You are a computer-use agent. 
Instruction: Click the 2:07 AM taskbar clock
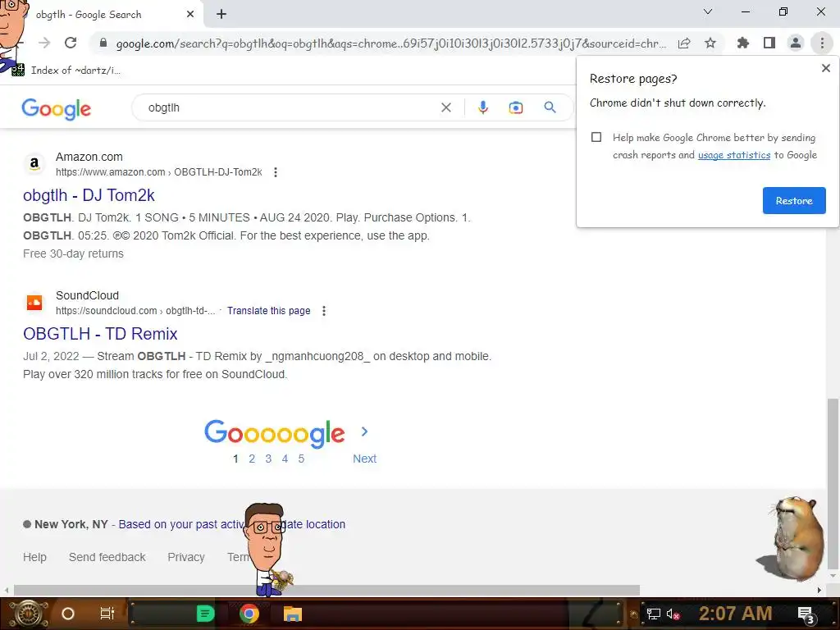coord(735,614)
